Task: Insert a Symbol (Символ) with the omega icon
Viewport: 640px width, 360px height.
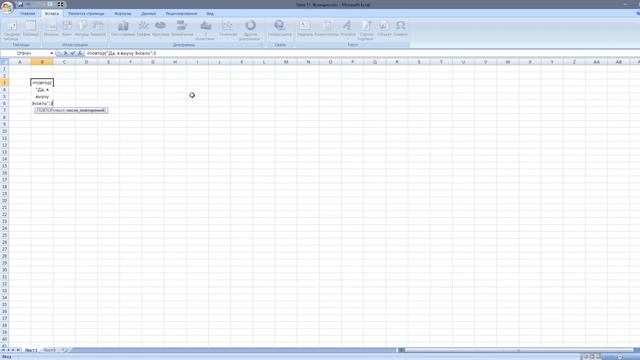Action: [x=400, y=29]
